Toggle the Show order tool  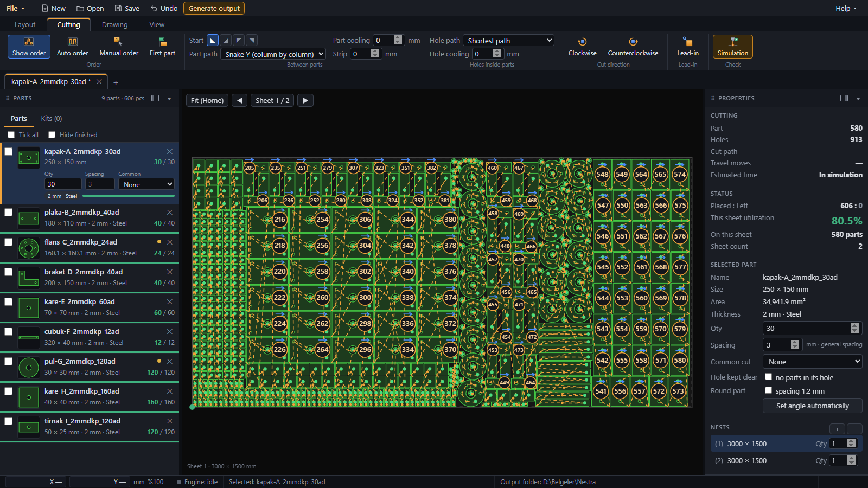pos(29,47)
